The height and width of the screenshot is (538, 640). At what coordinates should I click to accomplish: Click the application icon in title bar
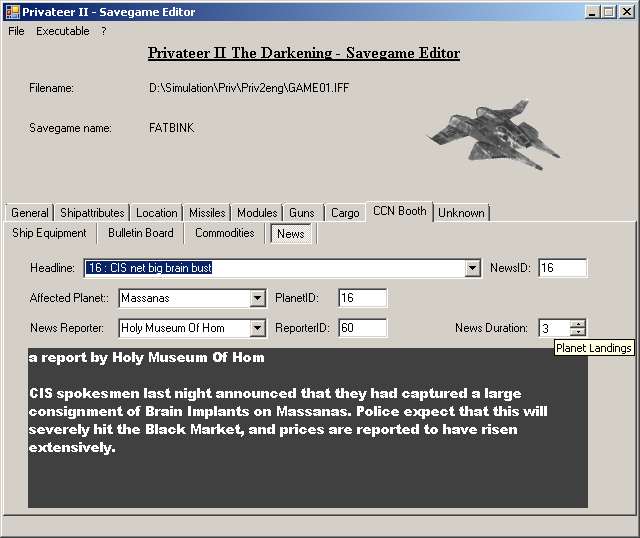click(x=12, y=12)
